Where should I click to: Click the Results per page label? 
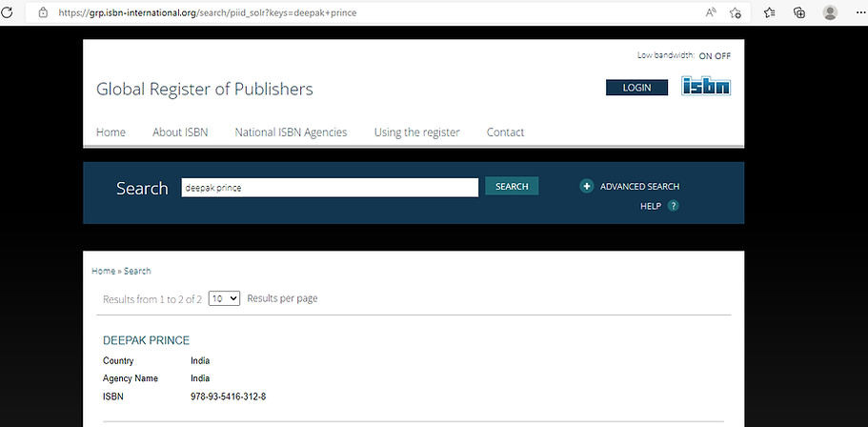coord(282,298)
